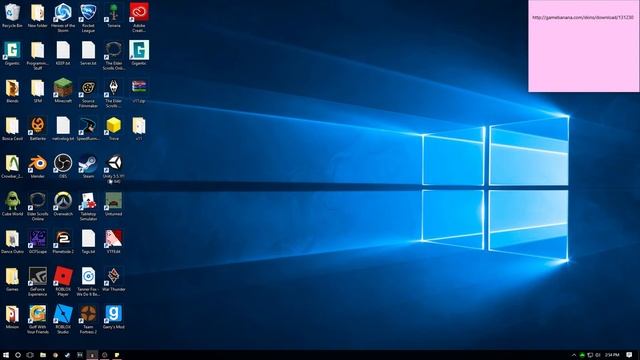Launch War Thunder shortcut
Image resolution: width=640 pixels, height=360 pixels.
pyautogui.click(x=113, y=279)
